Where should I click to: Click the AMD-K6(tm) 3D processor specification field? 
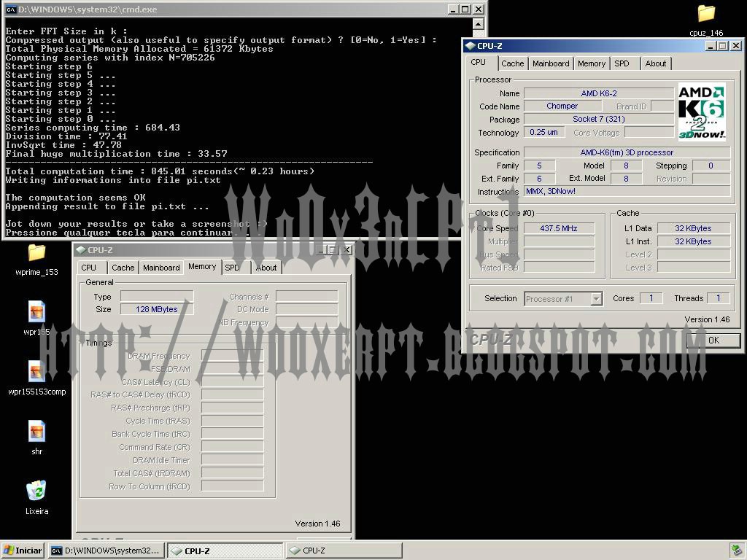click(627, 152)
